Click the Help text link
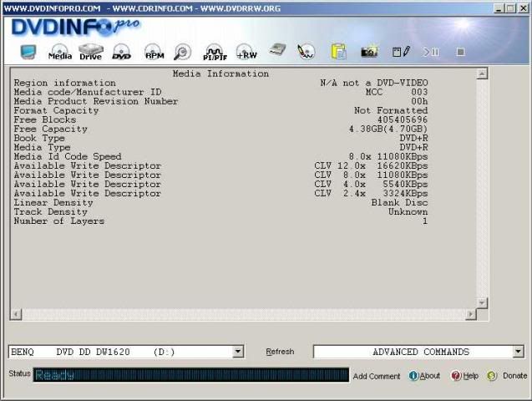 (x=470, y=376)
